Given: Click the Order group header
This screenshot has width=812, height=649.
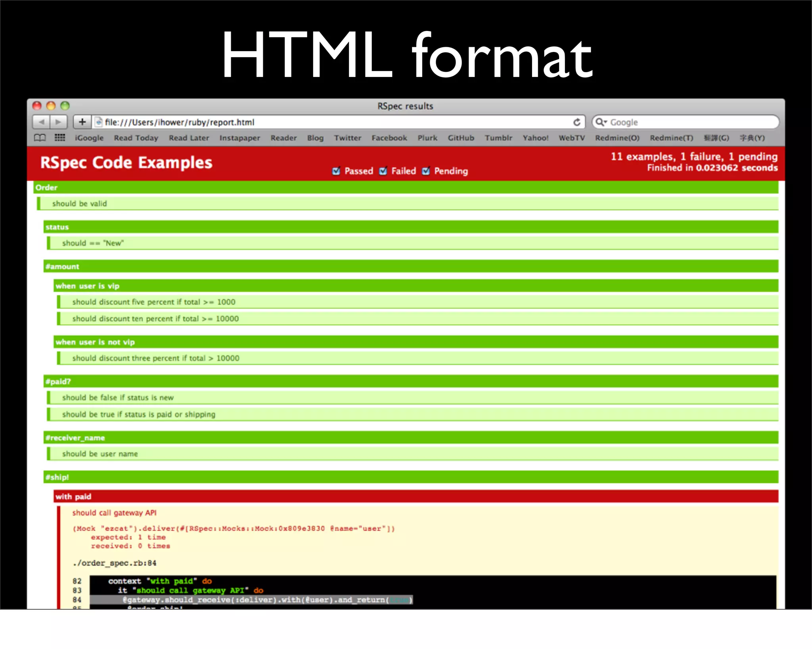Looking at the screenshot, I should [406, 187].
